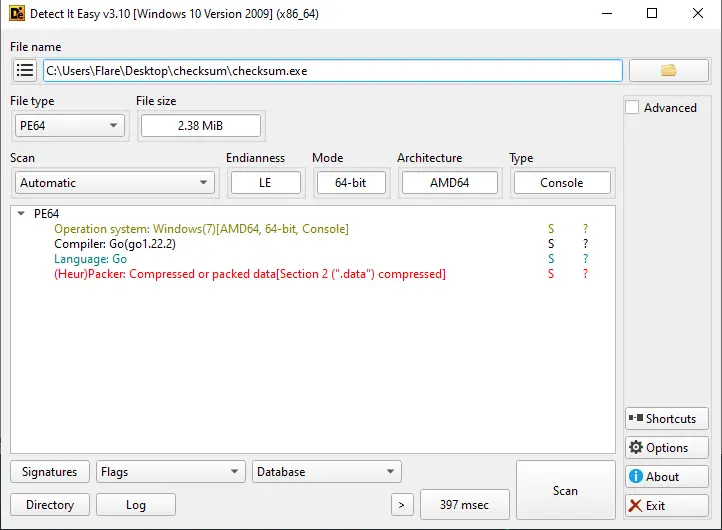Click the large Scan button
Viewport: 722px width, 530px height.
pyautogui.click(x=565, y=490)
